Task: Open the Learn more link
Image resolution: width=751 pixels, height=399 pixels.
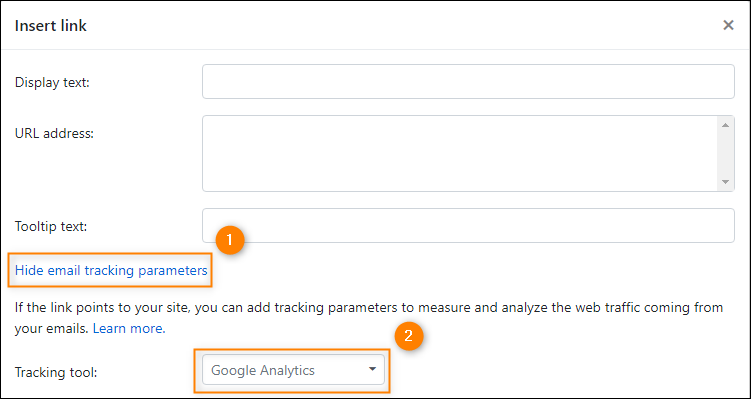Action: tap(129, 329)
